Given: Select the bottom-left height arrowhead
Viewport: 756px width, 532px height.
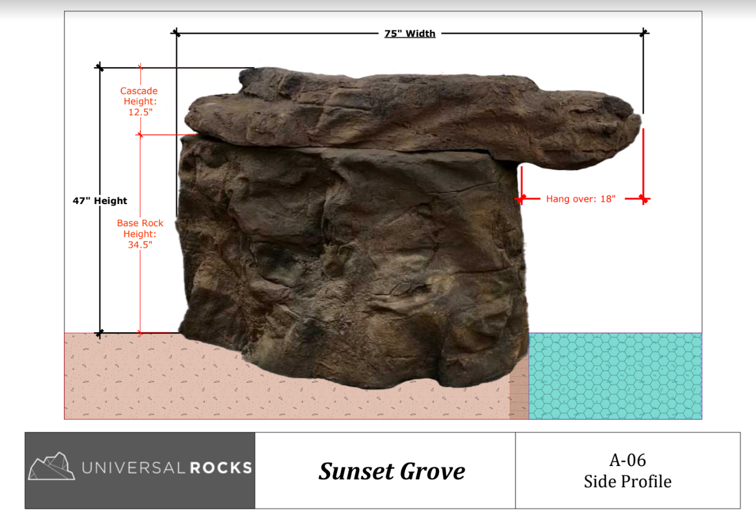Looking at the screenshot, I should 100,333.
